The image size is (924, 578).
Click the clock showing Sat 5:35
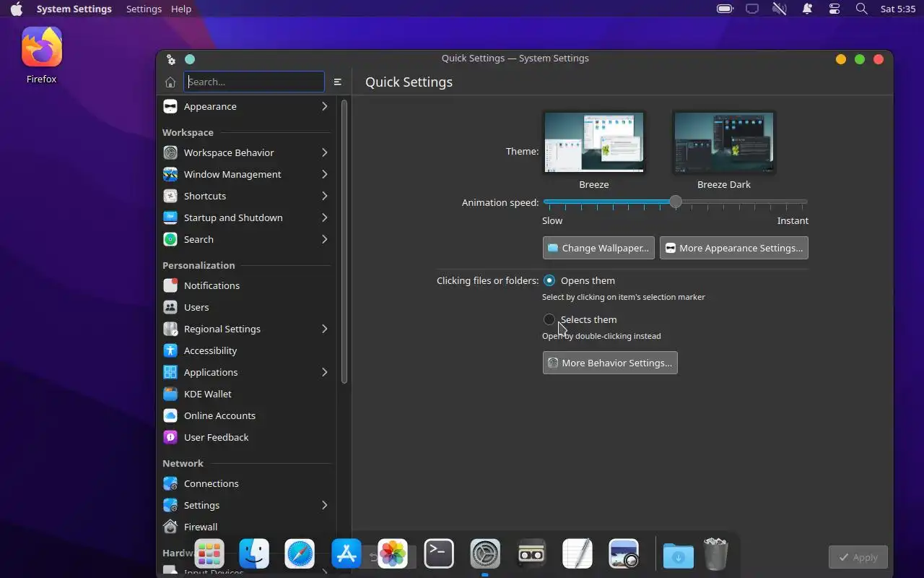coord(898,9)
